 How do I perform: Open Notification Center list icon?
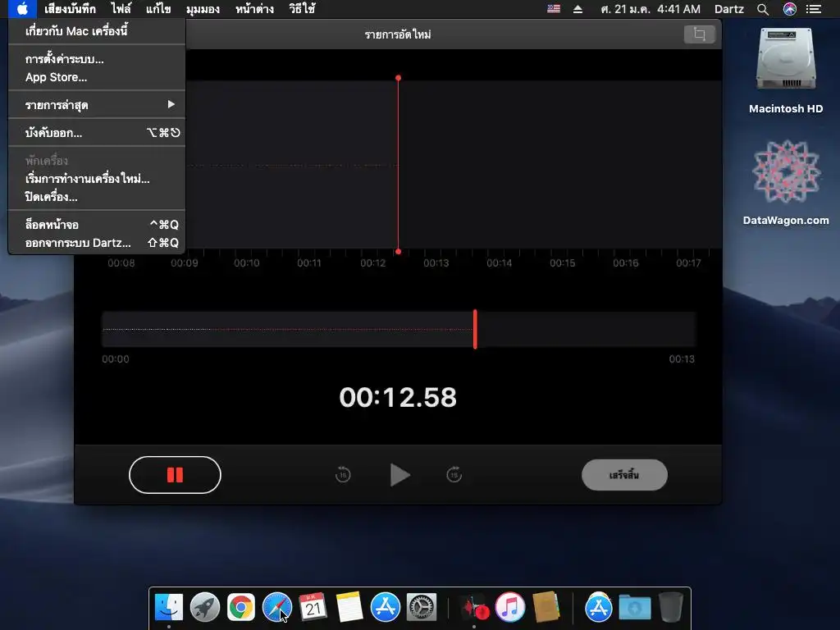(814, 9)
